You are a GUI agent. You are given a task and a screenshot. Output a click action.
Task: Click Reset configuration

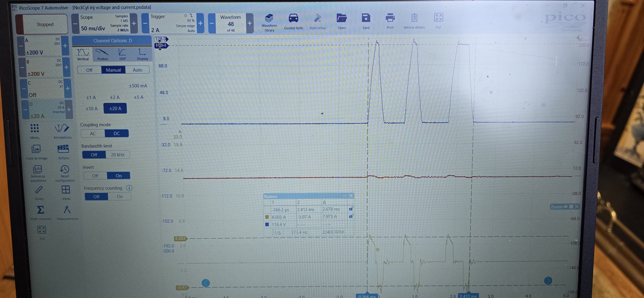[65, 173]
